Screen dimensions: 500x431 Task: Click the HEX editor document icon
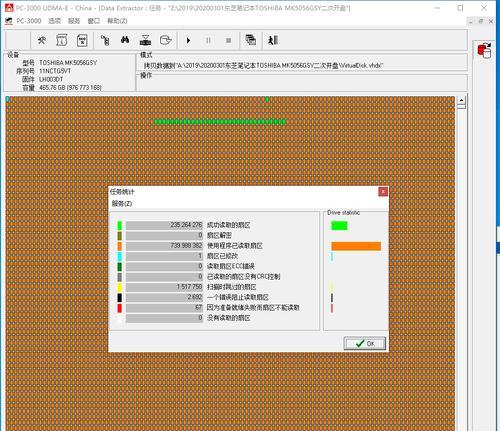82,40
